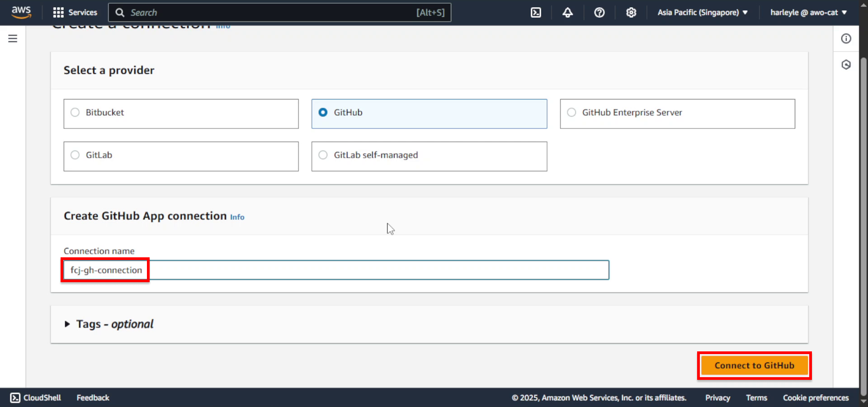Launch CloudShell from the top bar icon
Image resolution: width=868 pixels, height=407 pixels.
point(536,13)
